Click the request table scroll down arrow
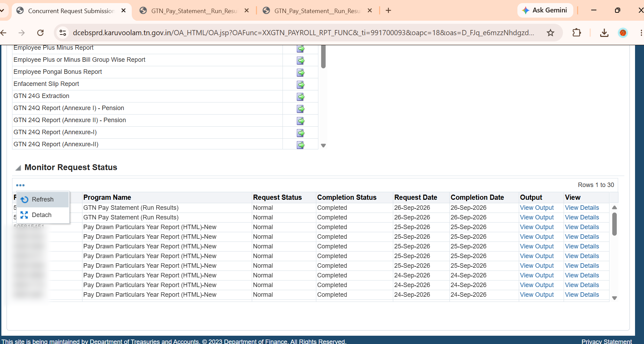The image size is (644, 344). pos(614,298)
